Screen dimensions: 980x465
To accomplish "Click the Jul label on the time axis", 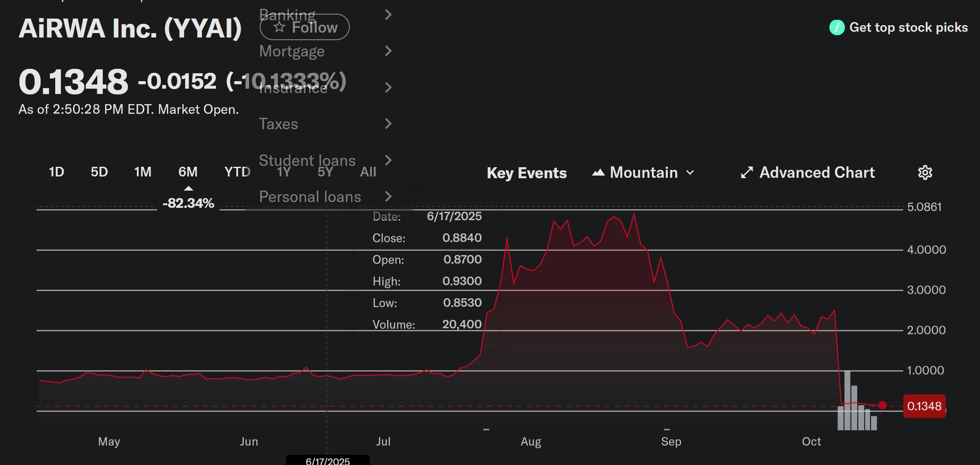I will pyautogui.click(x=383, y=442).
